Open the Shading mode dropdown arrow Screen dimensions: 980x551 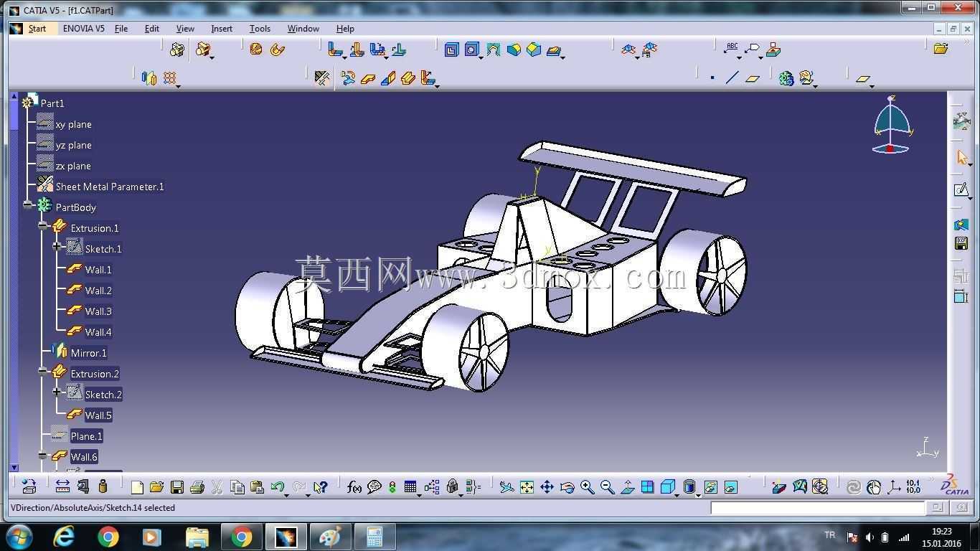pyautogui.click(x=699, y=495)
